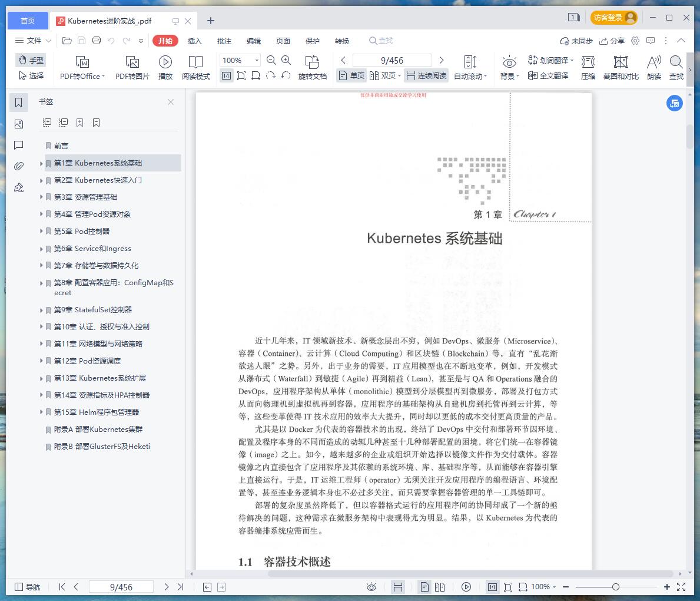Open 压缩 compress tool
Screen dimensions: 700x601
click(588, 68)
